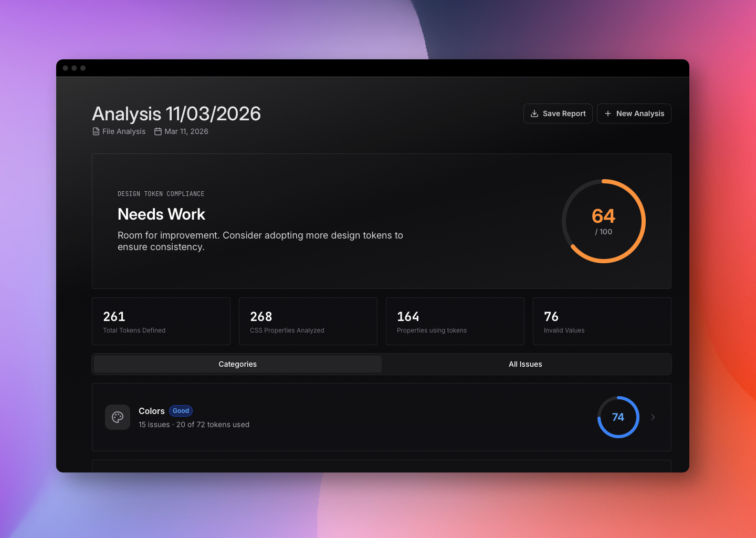Expand the Colors category via the chevron
The height and width of the screenshot is (538, 756).
point(653,417)
